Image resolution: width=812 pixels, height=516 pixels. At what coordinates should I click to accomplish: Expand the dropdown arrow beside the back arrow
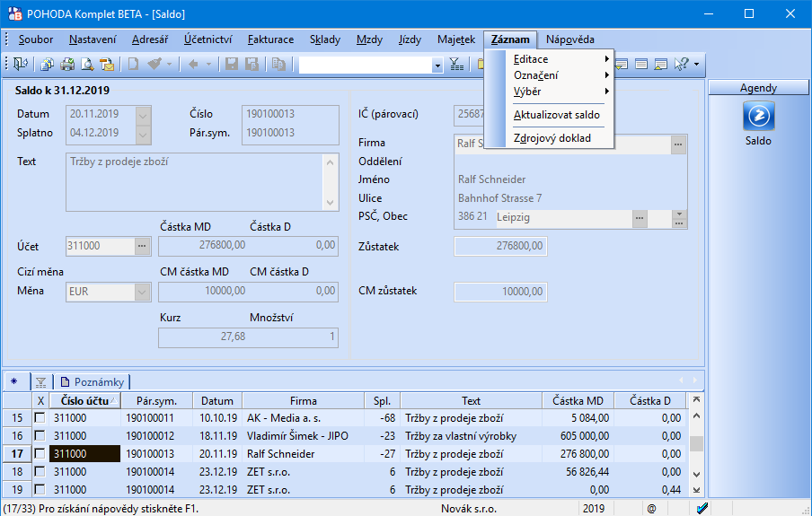tap(208, 65)
